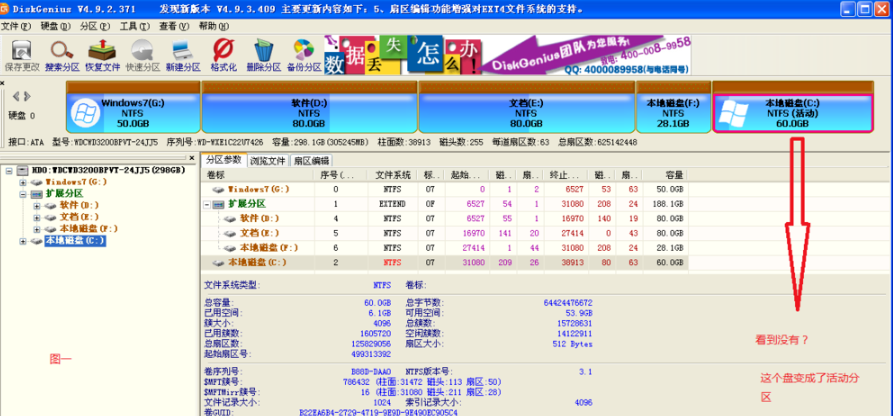This screenshot has width=893, height=416.
Task: Open the 搜索分区 search partition tool
Action: click(x=60, y=53)
